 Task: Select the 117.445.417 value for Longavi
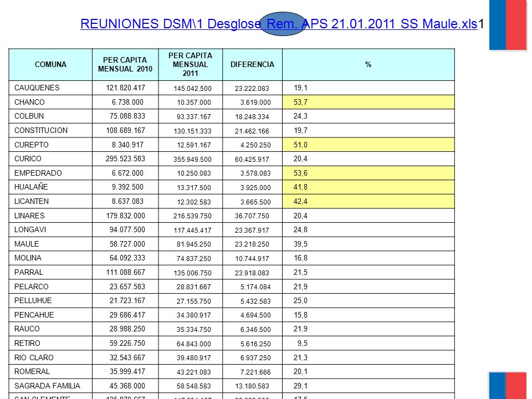(x=192, y=231)
